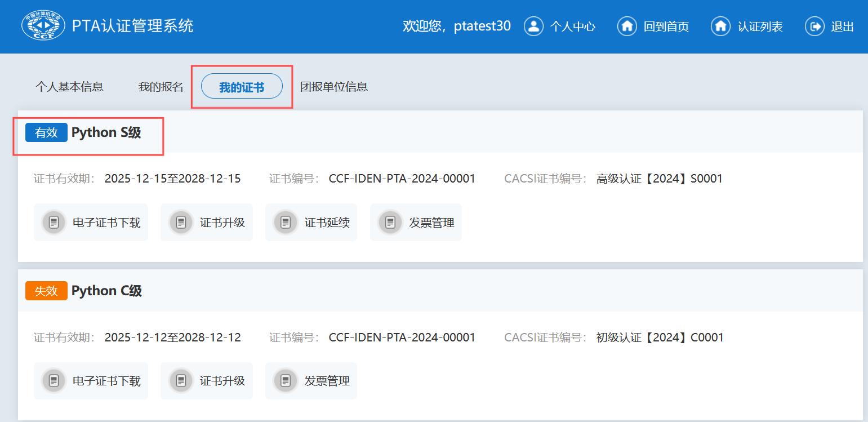This screenshot has width=868, height=422.
Task: Click the 回到首页 home icon
Action: (627, 26)
